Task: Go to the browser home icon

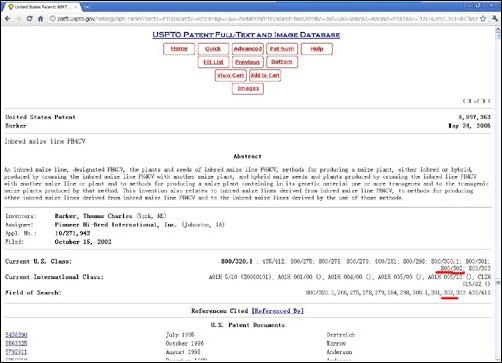Action: coord(40,19)
